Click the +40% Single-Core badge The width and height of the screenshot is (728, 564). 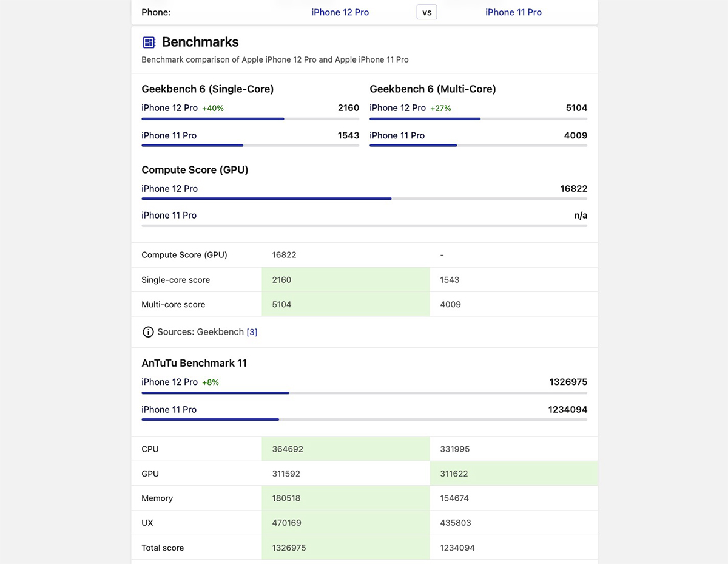213,109
